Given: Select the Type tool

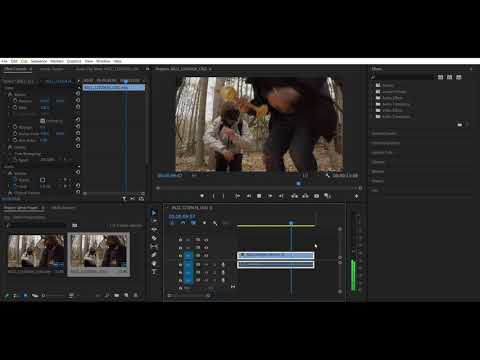Looking at the screenshot, I should 154,272.
